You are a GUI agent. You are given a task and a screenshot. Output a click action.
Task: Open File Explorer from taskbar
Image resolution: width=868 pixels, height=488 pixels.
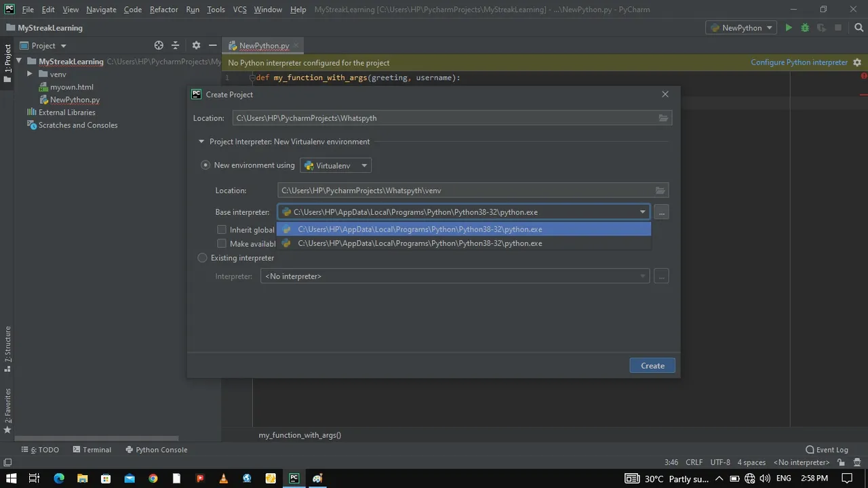click(82, 479)
